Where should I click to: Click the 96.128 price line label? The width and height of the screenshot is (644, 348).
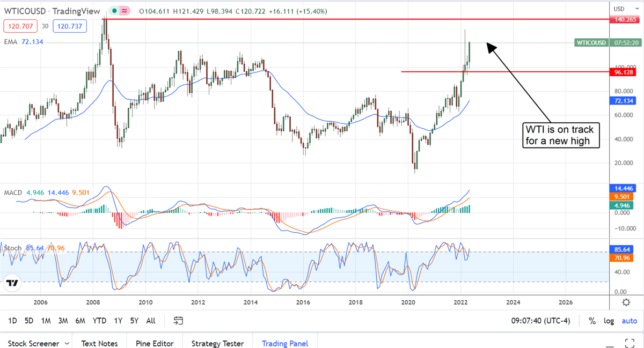point(624,72)
